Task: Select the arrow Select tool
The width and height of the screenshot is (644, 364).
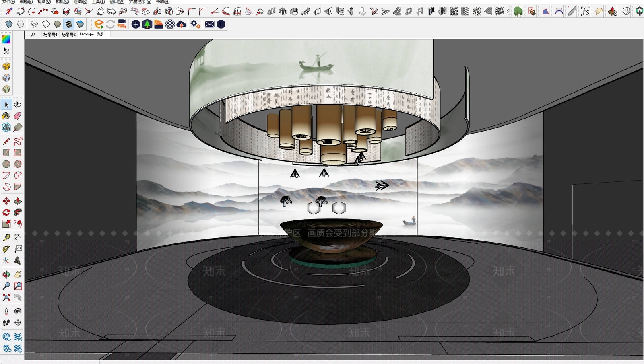Action: pos(6,105)
